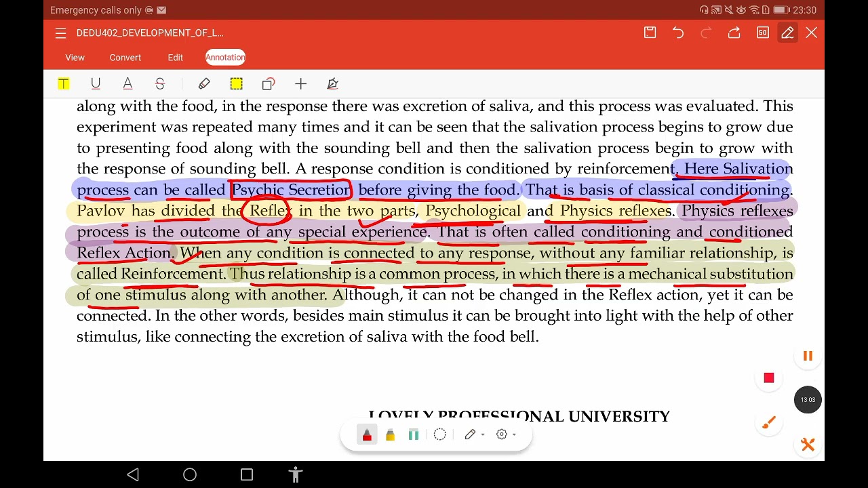Tap the word "Pavlov" in the paragraph
Screen dimensions: 868x488
(x=101, y=211)
